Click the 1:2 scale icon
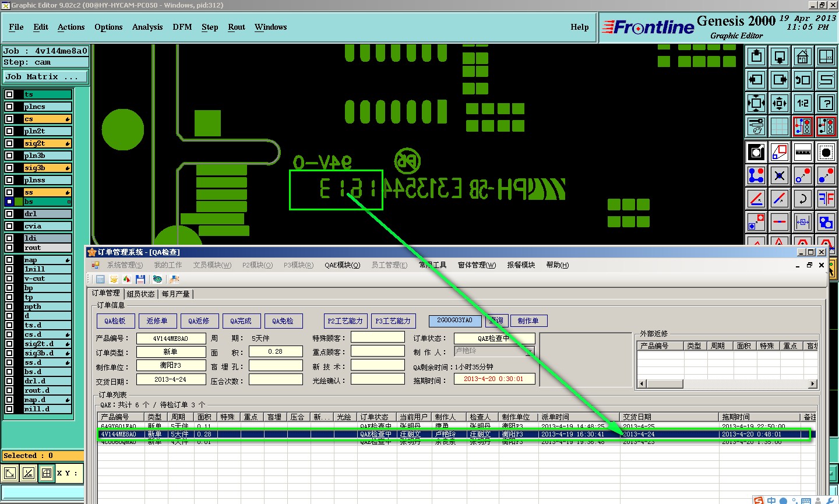 pyautogui.click(x=803, y=103)
